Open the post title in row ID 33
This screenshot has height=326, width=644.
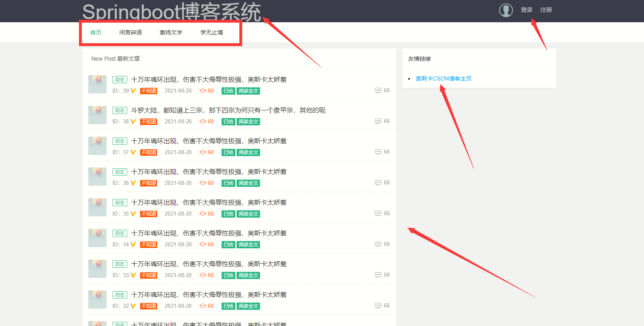209,264
